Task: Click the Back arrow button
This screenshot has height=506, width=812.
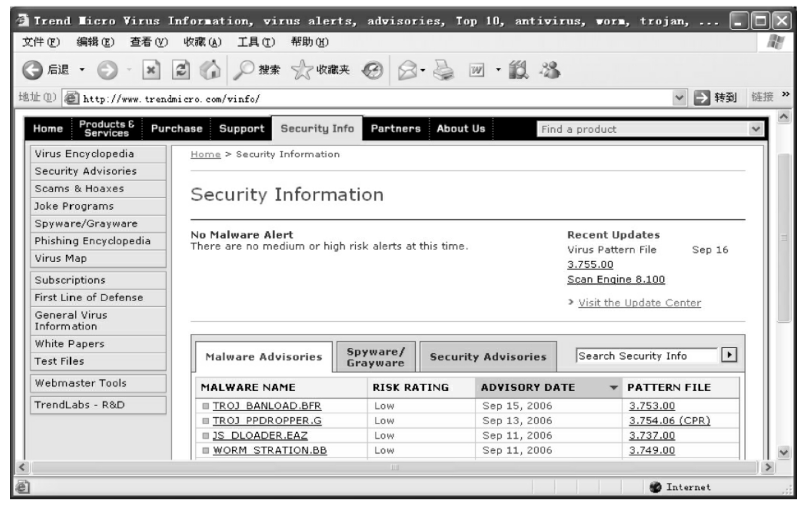Action: 32,70
